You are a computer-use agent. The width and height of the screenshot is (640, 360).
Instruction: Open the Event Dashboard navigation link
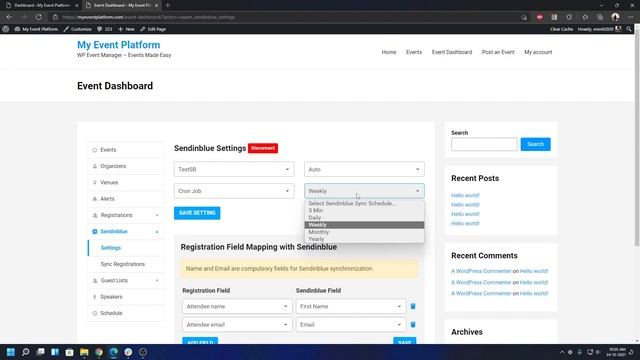pos(452,52)
